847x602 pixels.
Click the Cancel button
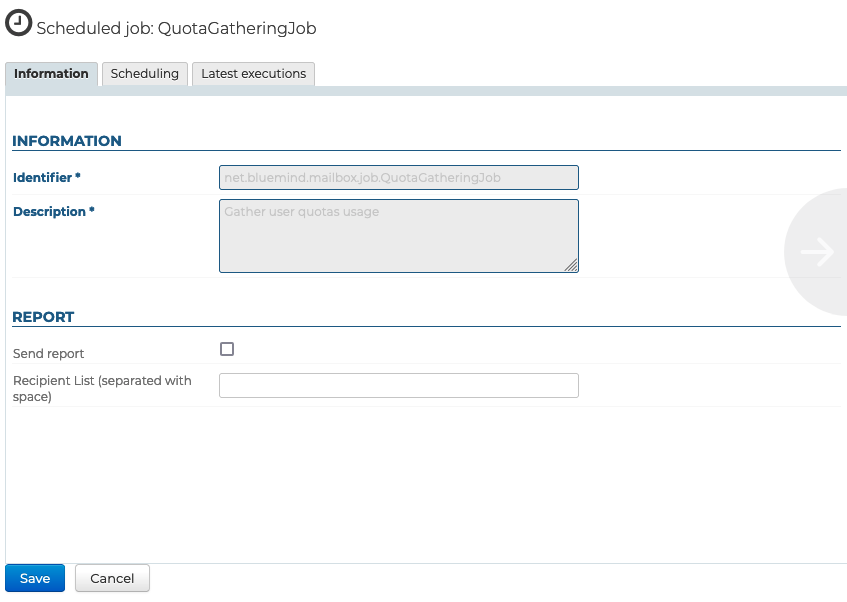click(112, 578)
